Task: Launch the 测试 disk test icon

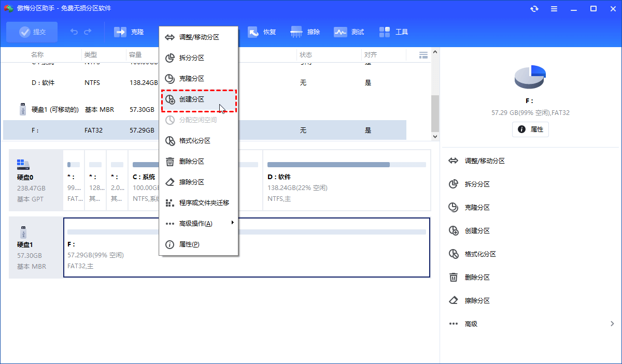Action: [x=349, y=32]
